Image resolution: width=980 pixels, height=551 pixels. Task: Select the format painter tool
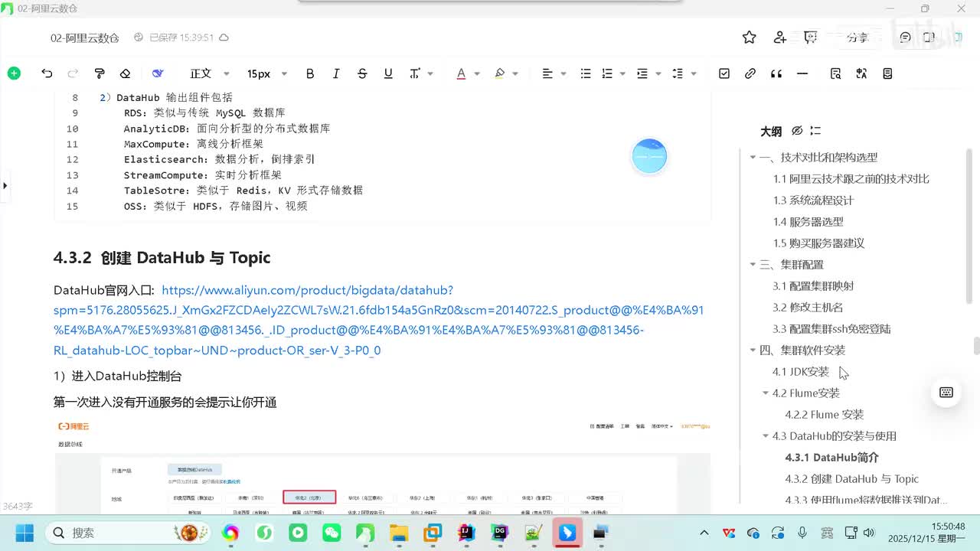pos(99,73)
